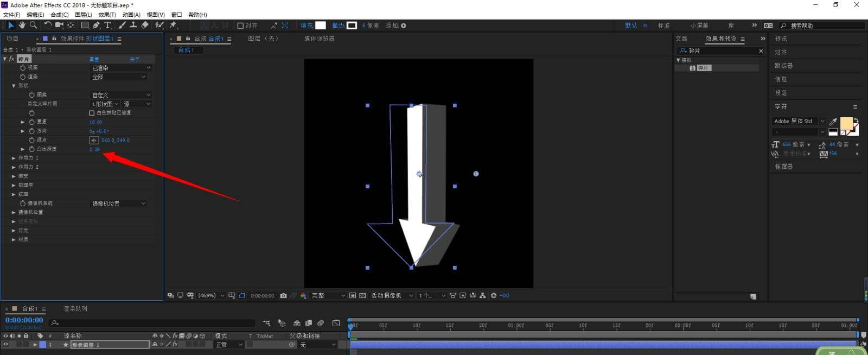Click 重置 to reset the 碎片 effect
The height and width of the screenshot is (355, 868).
pyautogui.click(x=94, y=59)
